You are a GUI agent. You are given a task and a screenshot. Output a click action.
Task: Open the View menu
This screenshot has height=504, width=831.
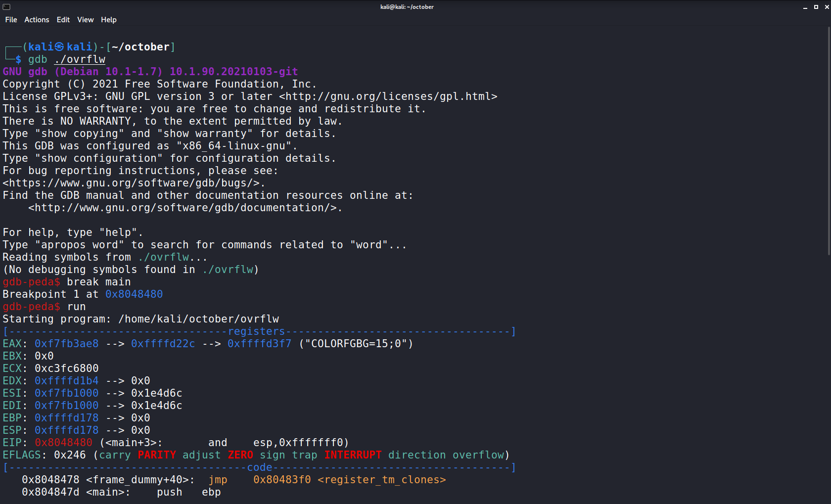click(85, 20)
